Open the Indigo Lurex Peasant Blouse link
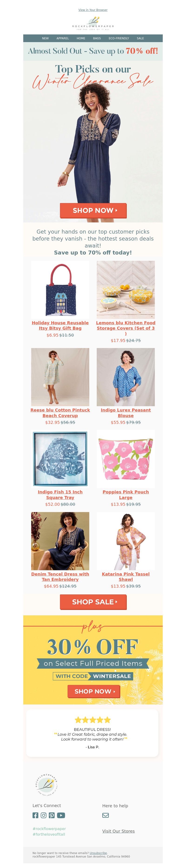 point(126,412)
